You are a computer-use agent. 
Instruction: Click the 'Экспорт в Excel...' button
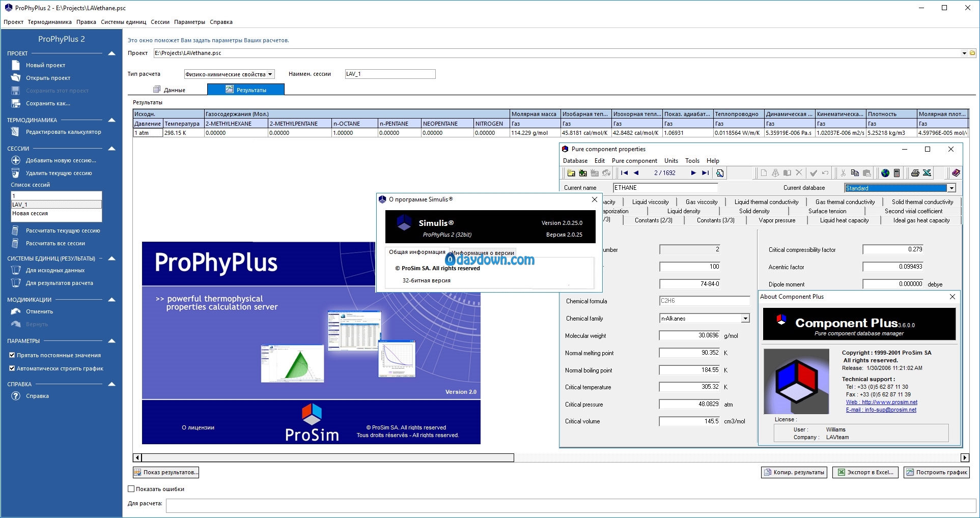click(x=865, y=473)
